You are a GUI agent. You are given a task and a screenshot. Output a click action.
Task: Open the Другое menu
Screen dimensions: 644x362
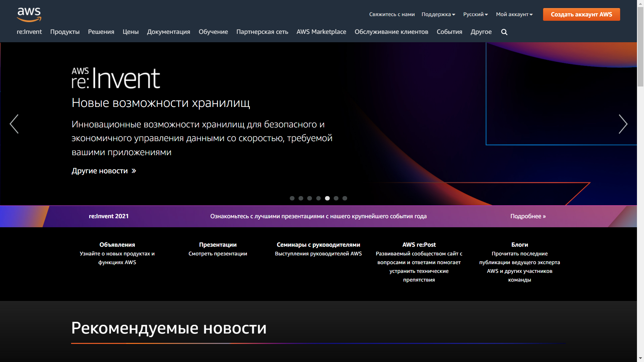pos(481,32)
